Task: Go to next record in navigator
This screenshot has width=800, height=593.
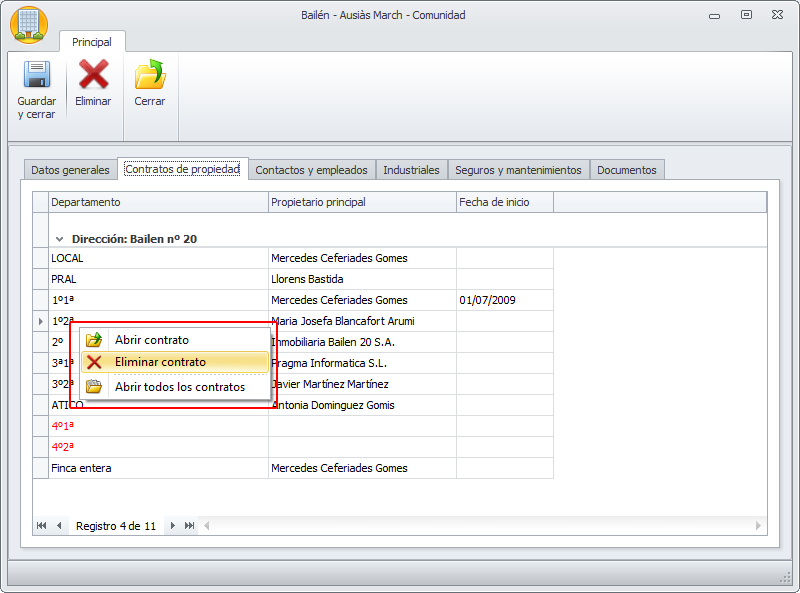Action: click(172, 526)
